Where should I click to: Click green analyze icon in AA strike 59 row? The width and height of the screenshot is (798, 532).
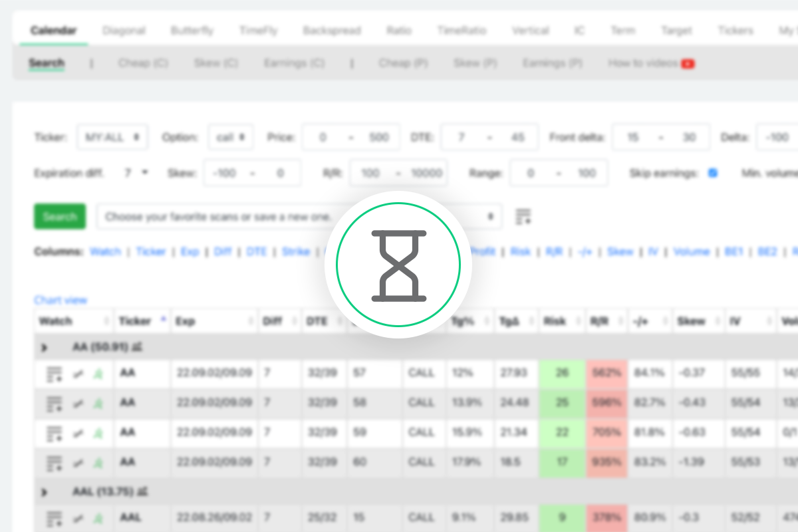tap(98, 433)
